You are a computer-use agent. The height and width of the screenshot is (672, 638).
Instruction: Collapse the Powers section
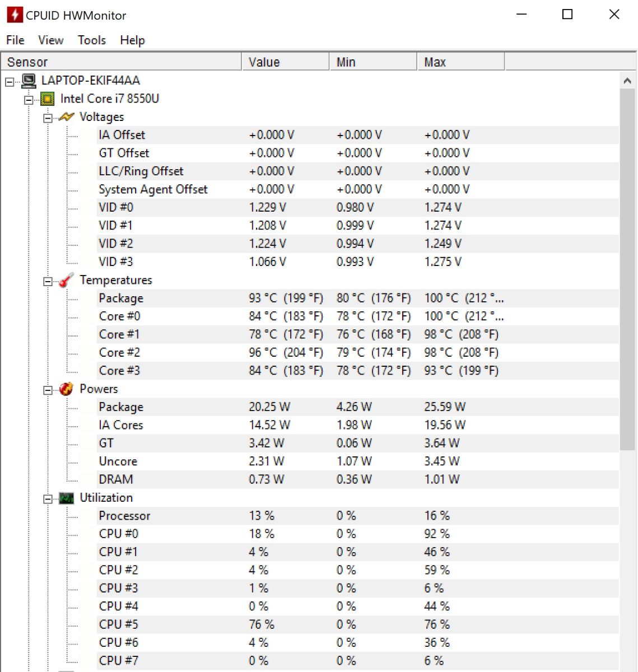tap(48, 390)
